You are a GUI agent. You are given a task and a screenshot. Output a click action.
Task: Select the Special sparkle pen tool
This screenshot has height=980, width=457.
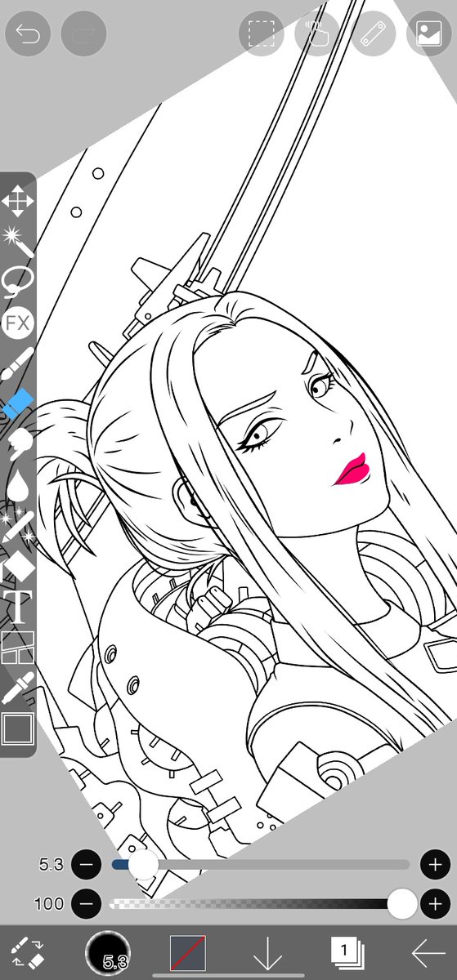(17, 525)
